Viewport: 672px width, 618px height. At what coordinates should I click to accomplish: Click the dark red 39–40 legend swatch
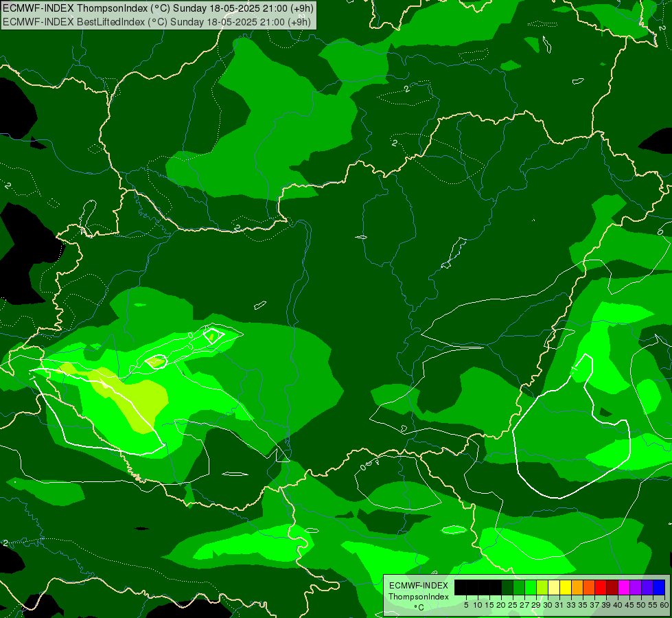pyautogui.click(x=612, y=587)
